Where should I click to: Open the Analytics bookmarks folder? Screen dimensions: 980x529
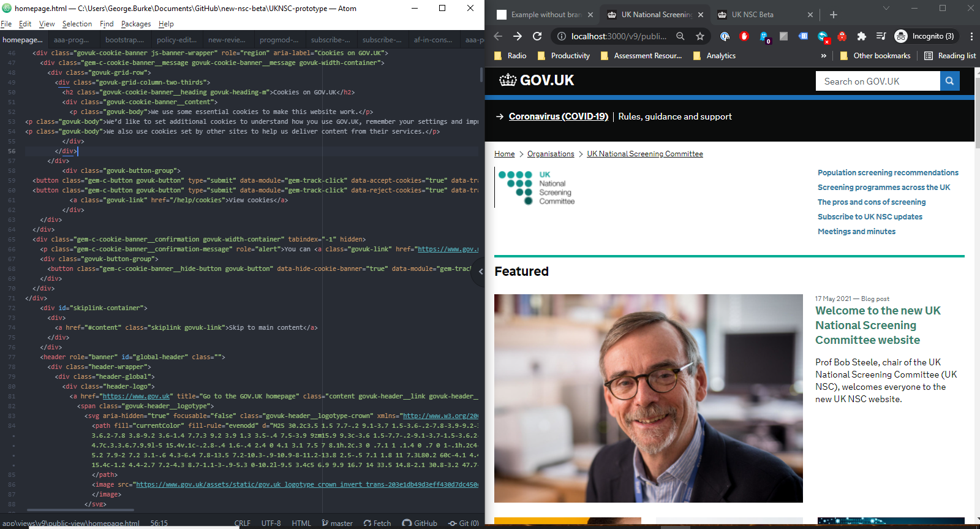[x=714, y=56]
